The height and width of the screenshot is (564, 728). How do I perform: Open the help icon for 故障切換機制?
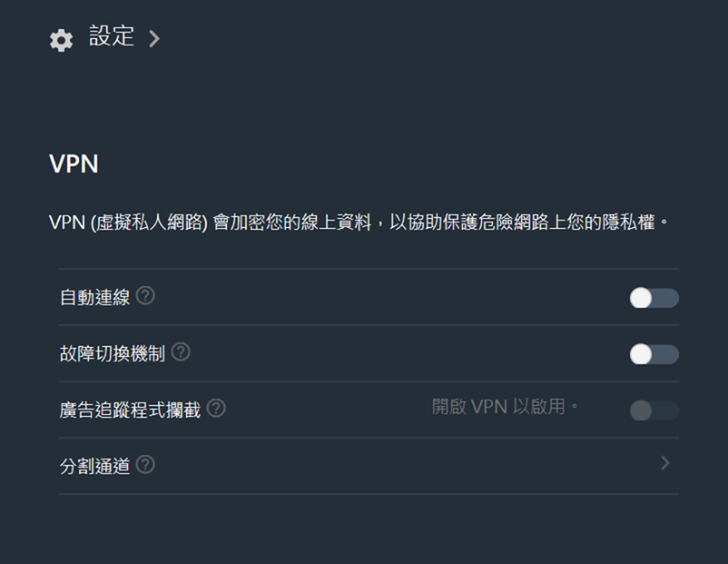click(181, 351)
